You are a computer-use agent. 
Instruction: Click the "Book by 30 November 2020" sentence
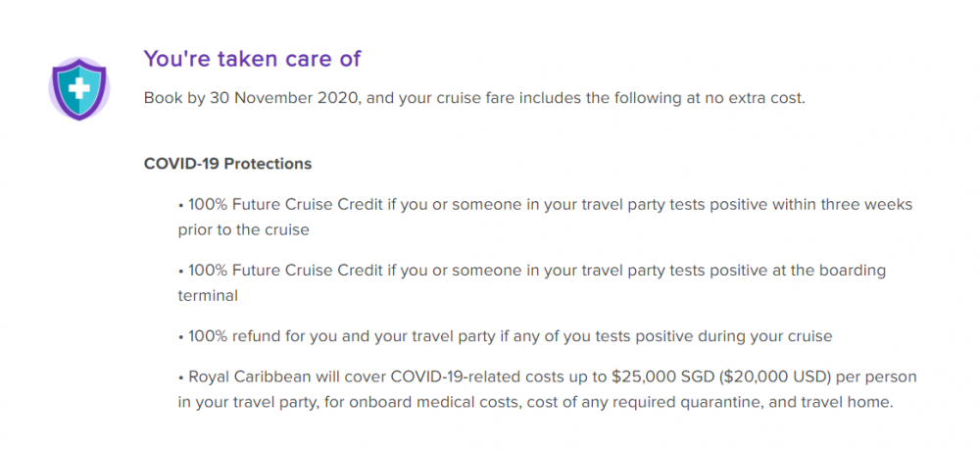pyautogui.click(x=474, y=98)
